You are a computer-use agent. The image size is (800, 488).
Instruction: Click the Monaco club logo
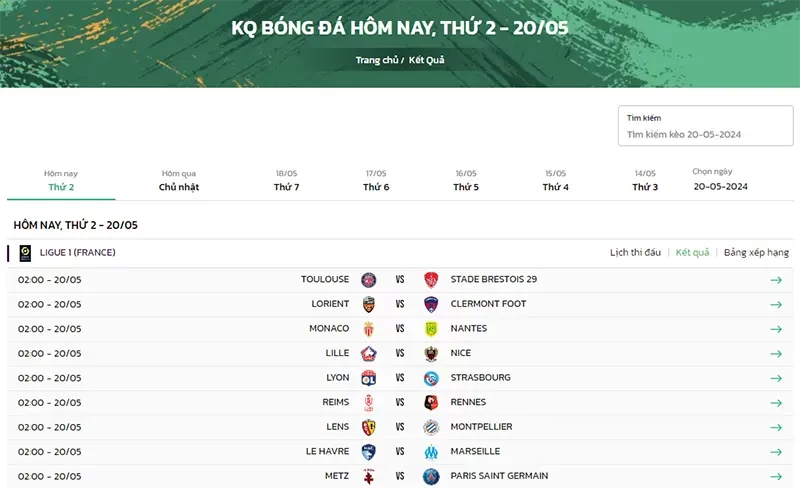click(x=368, y=329)
